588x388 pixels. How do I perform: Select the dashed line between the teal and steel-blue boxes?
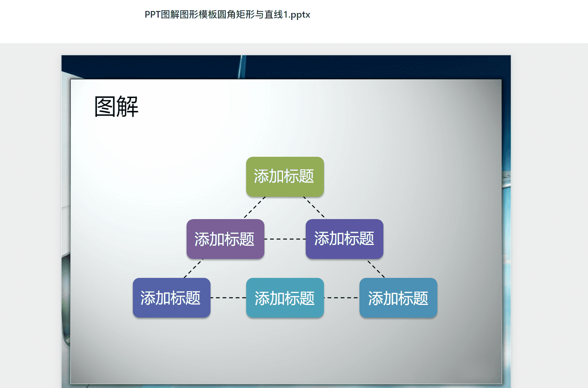pyautogui.click(x=341, y=298)
